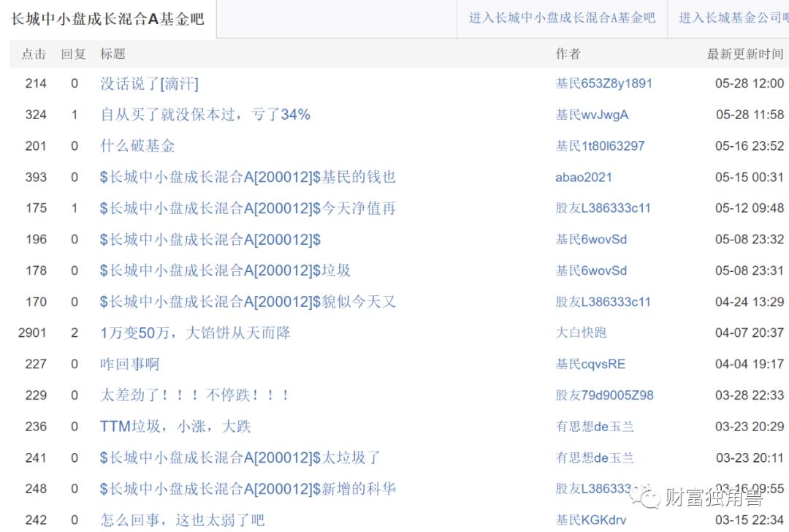The height and width of the screenshot is (532, 789).
Task: Sort by the 点击 column header
Action: point(34,53)
